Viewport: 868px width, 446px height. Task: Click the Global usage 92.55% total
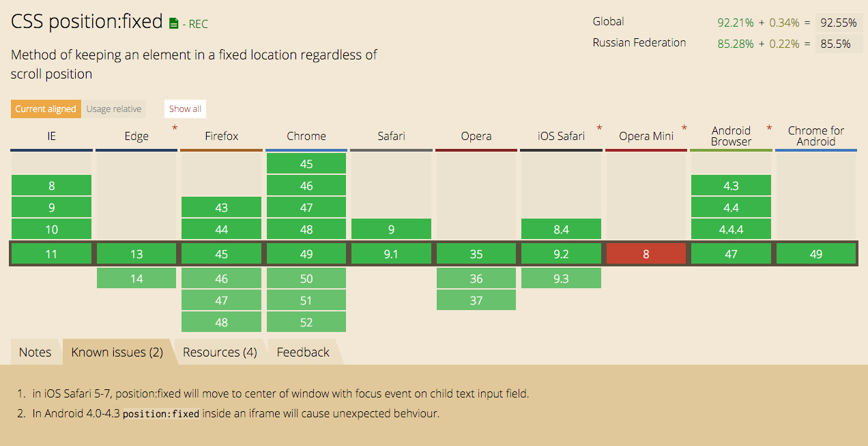tap(839, 23)
